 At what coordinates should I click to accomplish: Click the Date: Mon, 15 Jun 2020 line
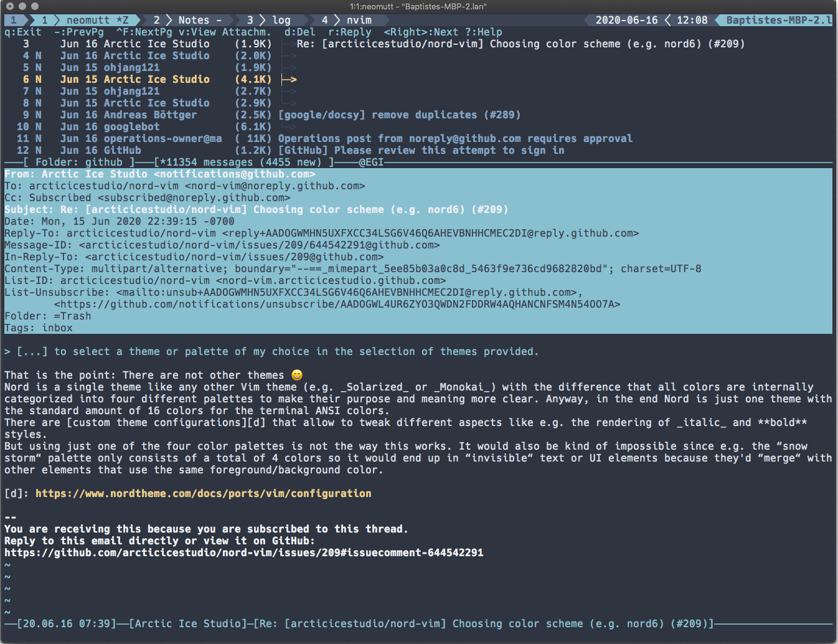click(x=120, y=221)
